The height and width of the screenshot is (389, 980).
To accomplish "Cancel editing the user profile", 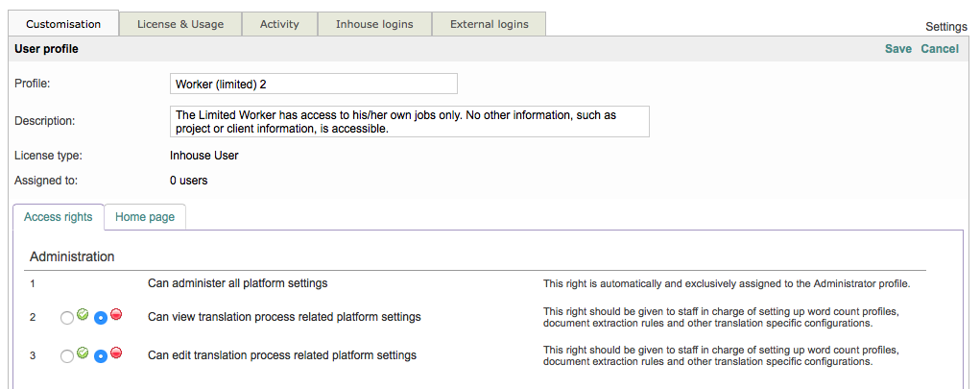I will [940, 49].
